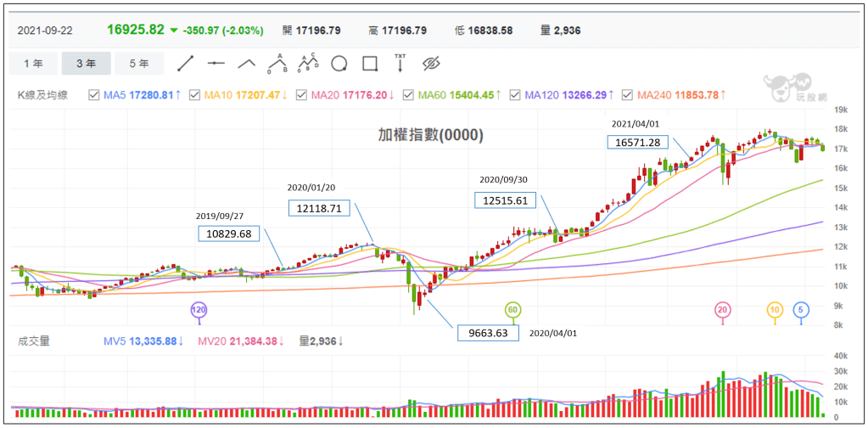Viewport: 868px width, 428px height.
Task: Select the TXT text annotation tool
Action: 400,63
